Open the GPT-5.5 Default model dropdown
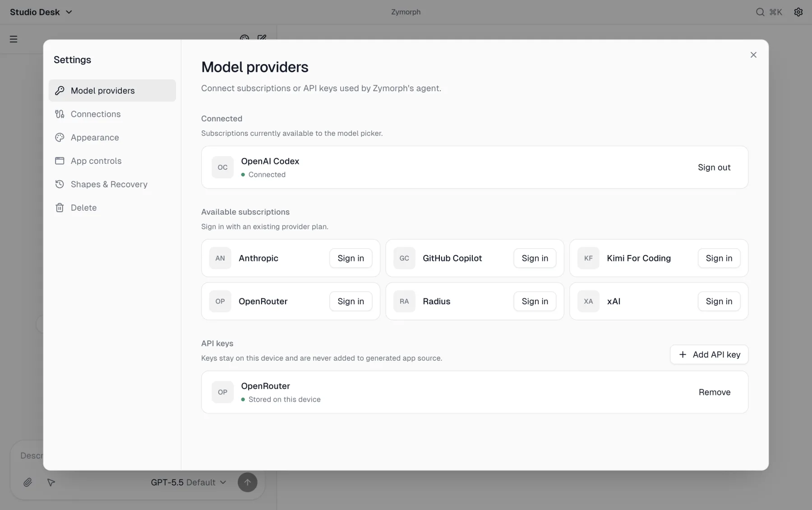The image size is (812, 510). 189,482
